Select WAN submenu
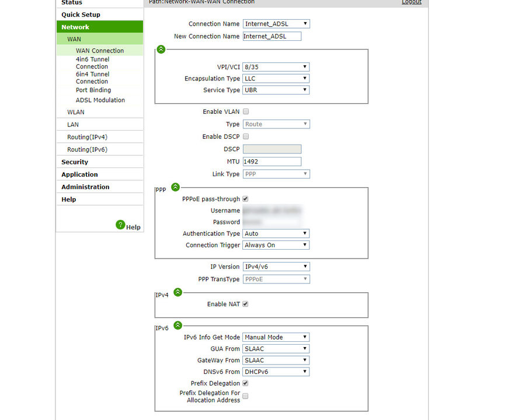The height and width of the screenshot is (420, 518). coord(100,39)
